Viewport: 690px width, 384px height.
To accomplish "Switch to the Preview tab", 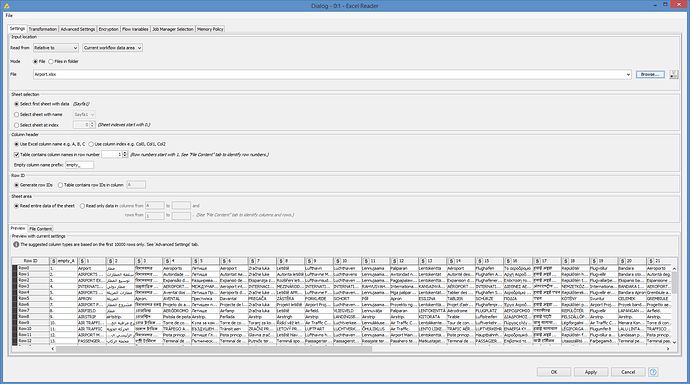I will pyautogui.click(x=18, y=228).
